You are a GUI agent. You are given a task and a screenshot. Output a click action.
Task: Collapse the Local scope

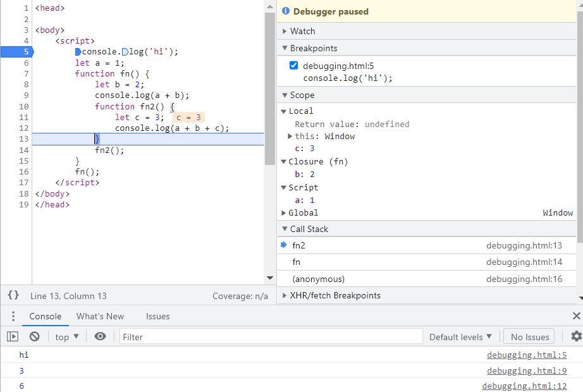pos(284,111)
